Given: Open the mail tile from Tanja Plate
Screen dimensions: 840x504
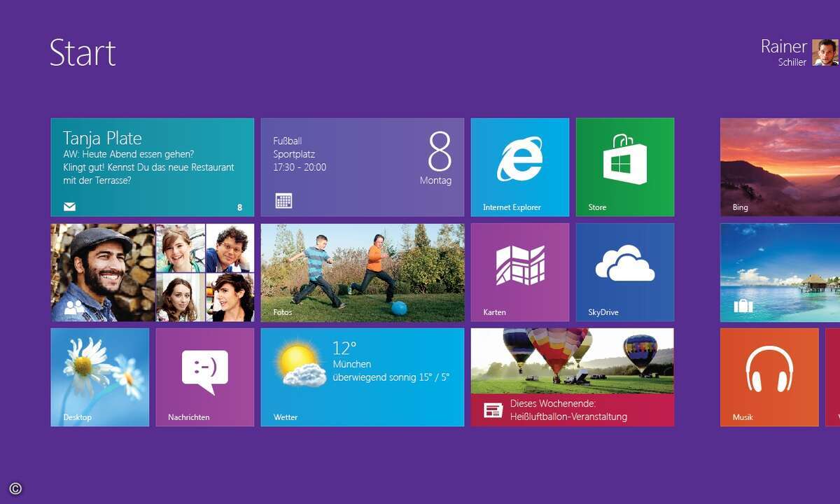Looking at the screenshot, I should tap(153, 167).
